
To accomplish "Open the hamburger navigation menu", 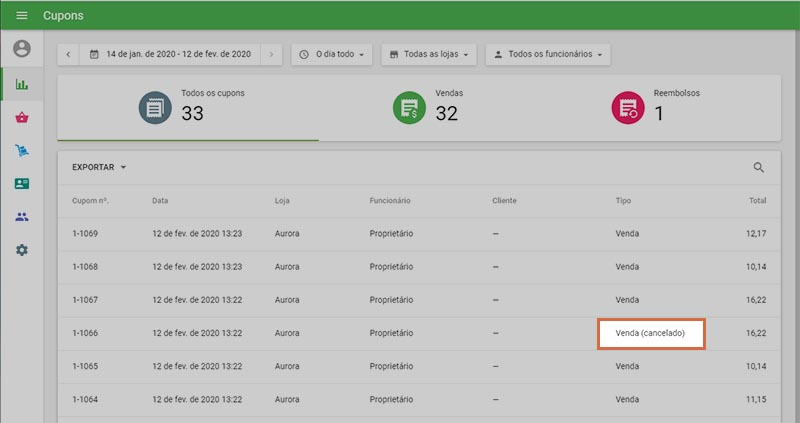I will click(x=21, y=15).
